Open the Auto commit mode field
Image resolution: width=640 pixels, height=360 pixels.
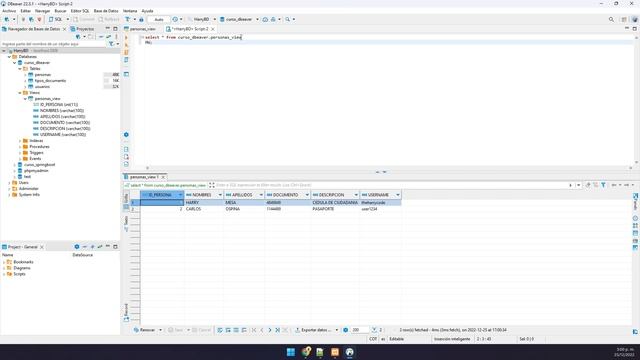point(159,19)
